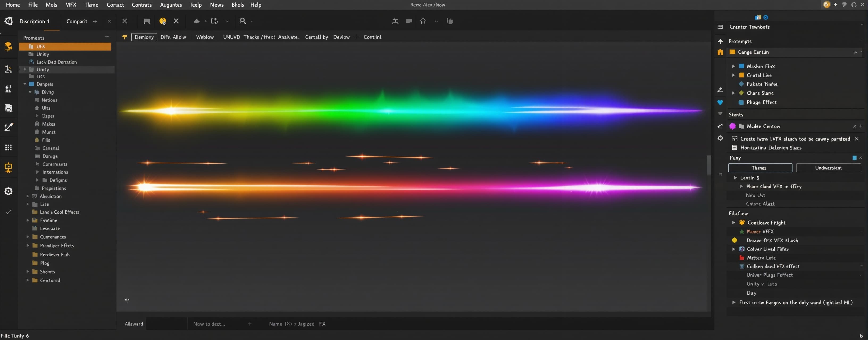Click the filter funnel icon beside Demiony

124,37
